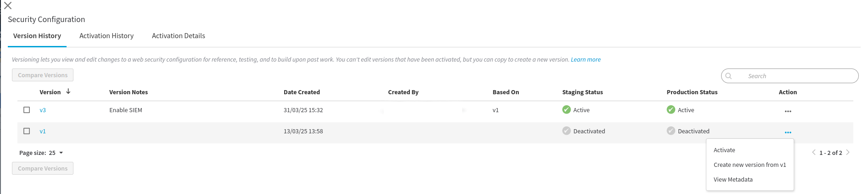This screenshot has height=194, width=868.
Task: Open the Learn more link
Action: 586,60
